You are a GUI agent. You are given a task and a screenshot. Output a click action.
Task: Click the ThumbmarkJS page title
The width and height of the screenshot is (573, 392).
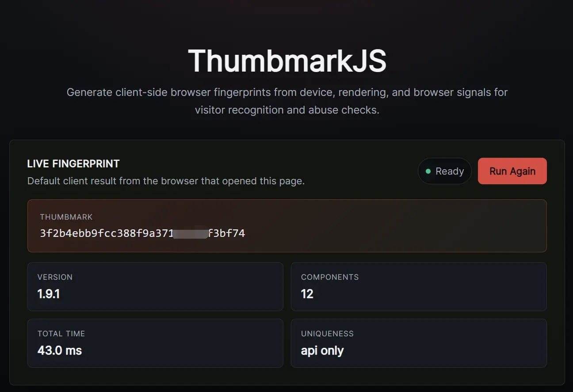[287, 61]
